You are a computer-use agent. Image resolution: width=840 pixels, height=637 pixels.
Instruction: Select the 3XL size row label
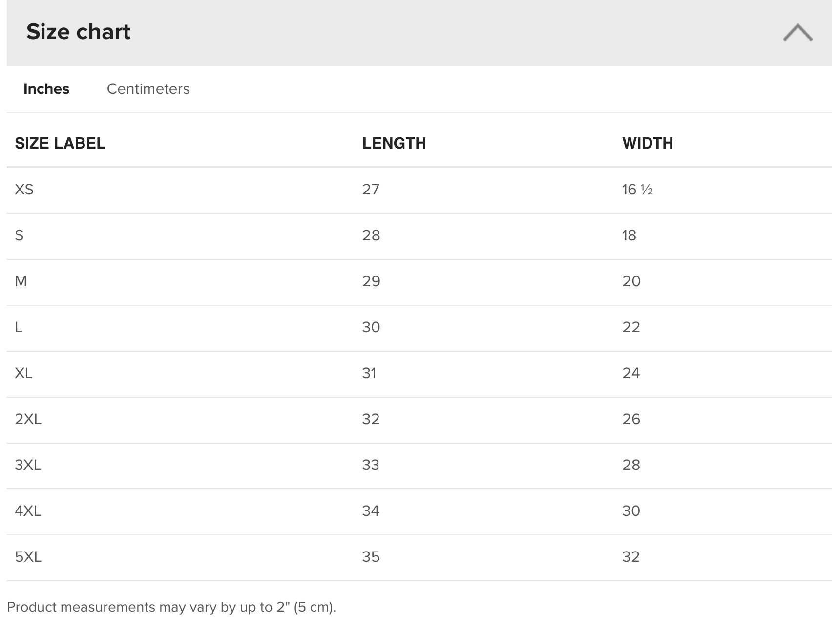(x=28, y=465)
